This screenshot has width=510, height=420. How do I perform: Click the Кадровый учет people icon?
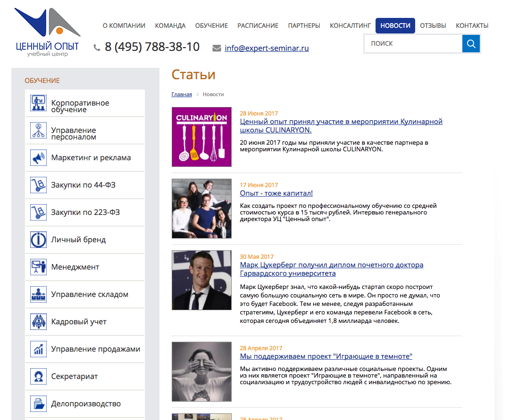tap(38, 321)
